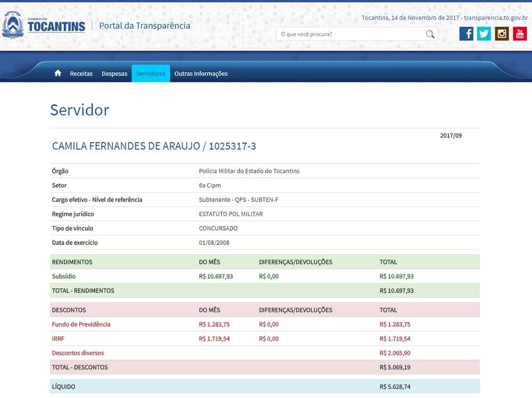532x398 pixels.
Task: Click the magnifier search icon
Action: (x=430, y=34)
